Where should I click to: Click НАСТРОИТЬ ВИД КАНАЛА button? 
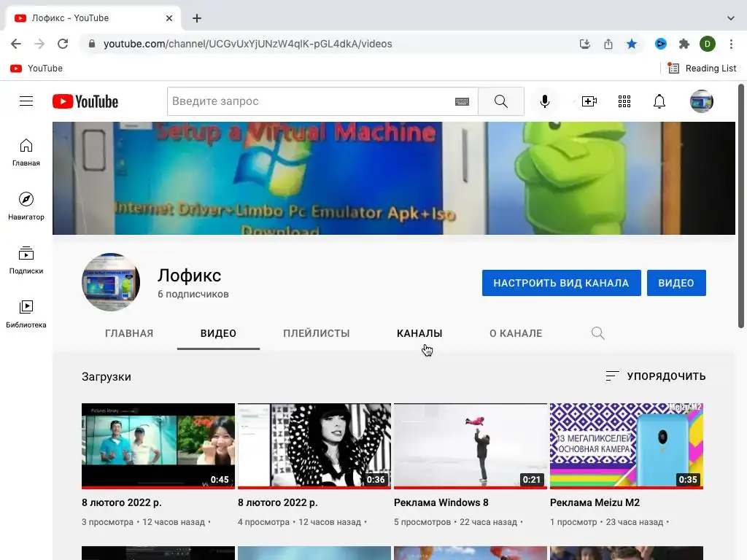coord(561,283)
